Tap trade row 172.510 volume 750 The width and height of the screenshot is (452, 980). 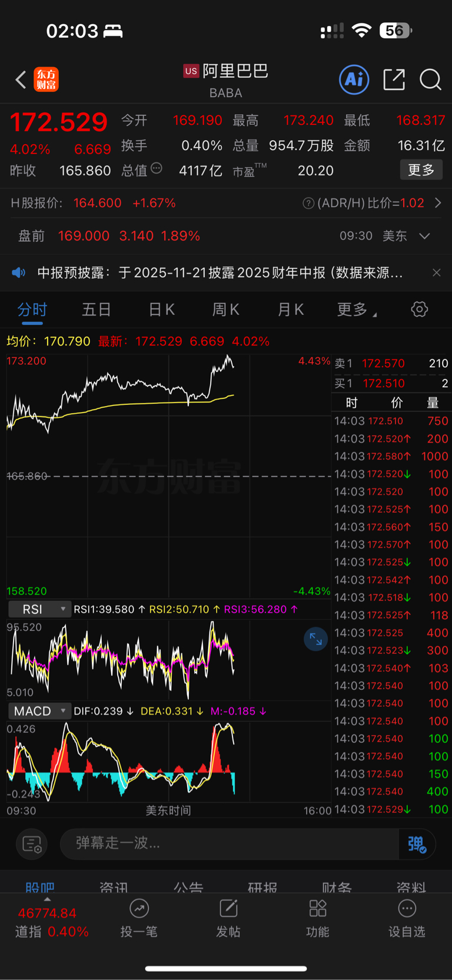tap(391, 421)
